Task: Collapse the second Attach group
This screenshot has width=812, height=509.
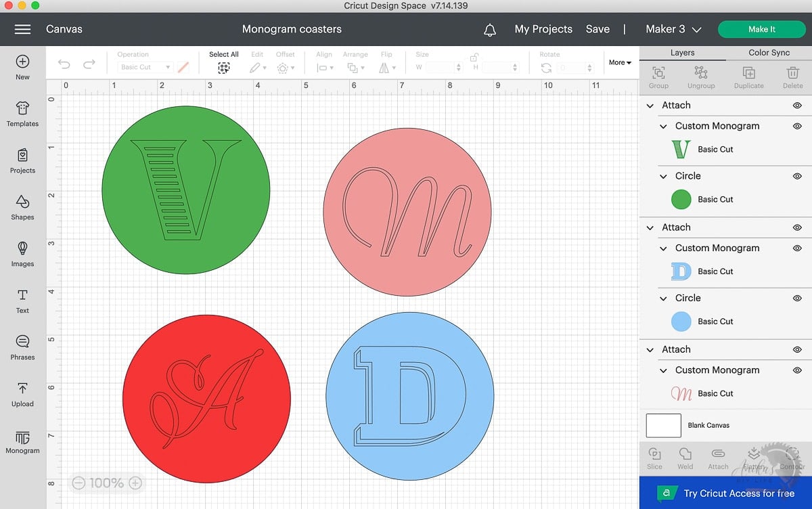Action: (650, 227)
